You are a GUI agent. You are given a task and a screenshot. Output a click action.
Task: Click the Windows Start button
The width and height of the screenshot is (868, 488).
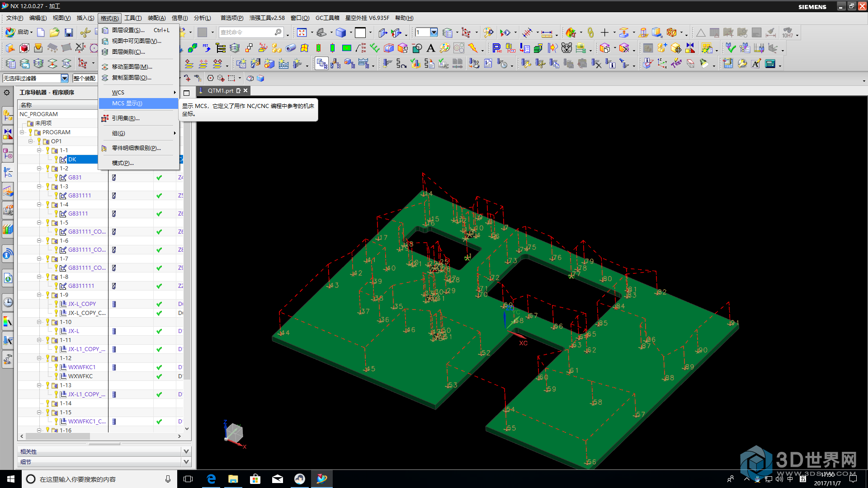(x=11, y=479)
